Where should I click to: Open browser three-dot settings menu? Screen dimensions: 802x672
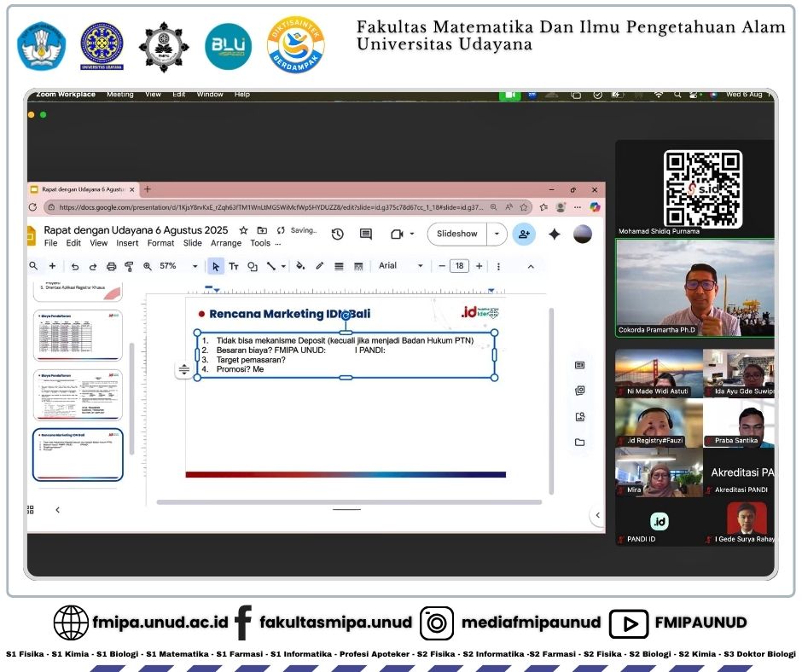coord(578,207)
